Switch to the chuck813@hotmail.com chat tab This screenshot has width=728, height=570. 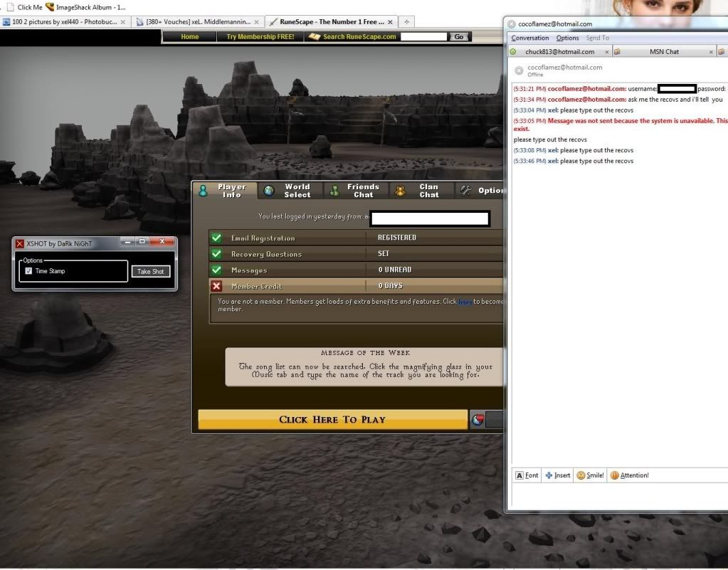[559, 51]
